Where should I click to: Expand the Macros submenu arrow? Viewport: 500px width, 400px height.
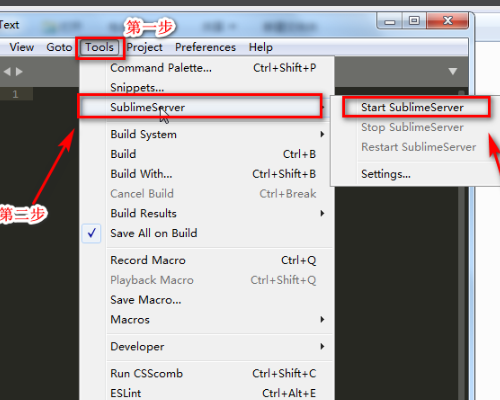(x=322, y=319)
